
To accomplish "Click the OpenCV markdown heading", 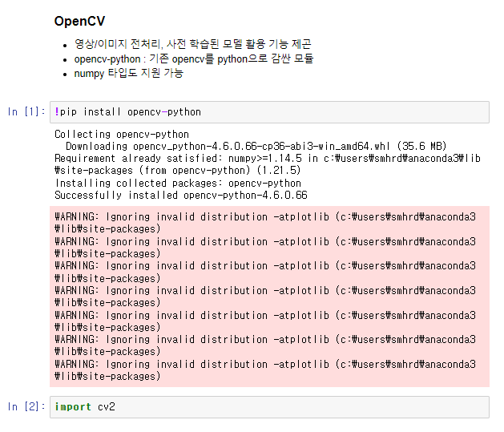I will (79, 21).
